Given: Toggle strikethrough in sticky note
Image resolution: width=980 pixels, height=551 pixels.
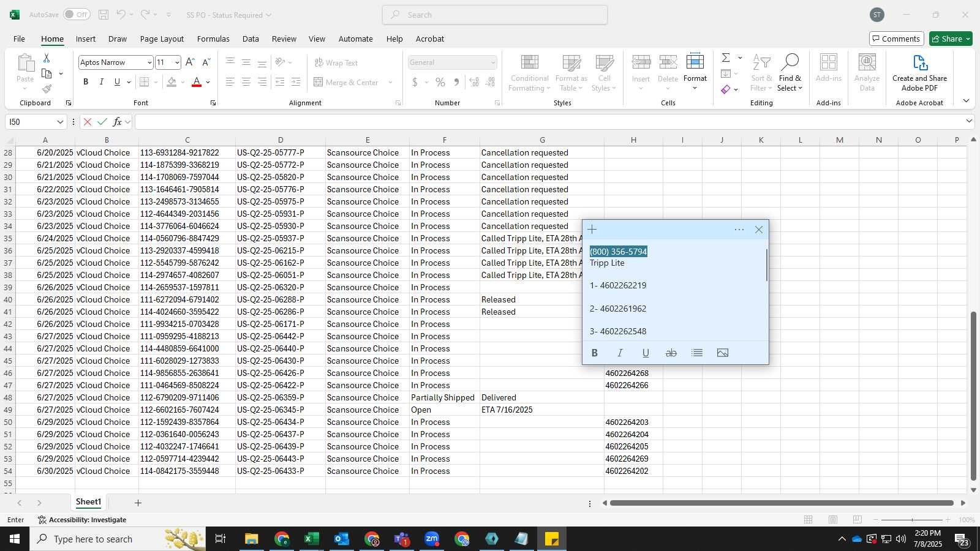Looking at the screenshot, I should (x=671, y=353).
